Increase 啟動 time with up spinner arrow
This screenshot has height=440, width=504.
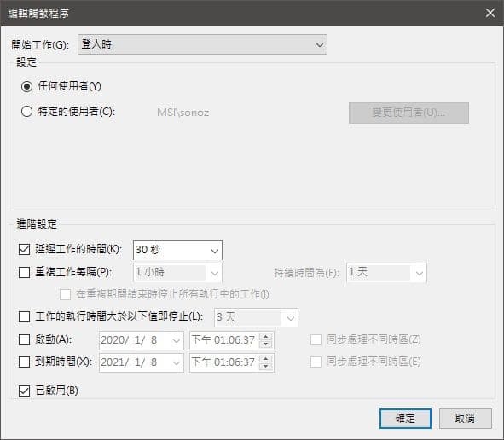pos(266,337)
